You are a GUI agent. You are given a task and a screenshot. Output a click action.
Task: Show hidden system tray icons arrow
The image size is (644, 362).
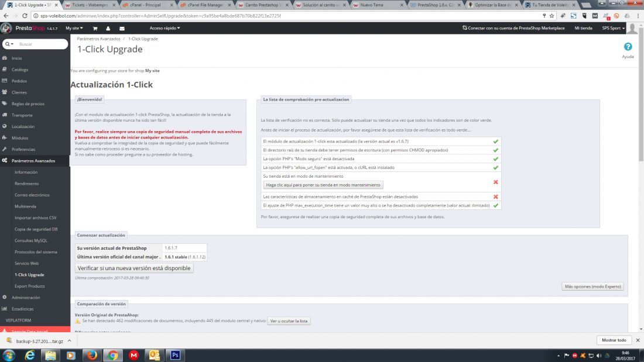[559, 356]
